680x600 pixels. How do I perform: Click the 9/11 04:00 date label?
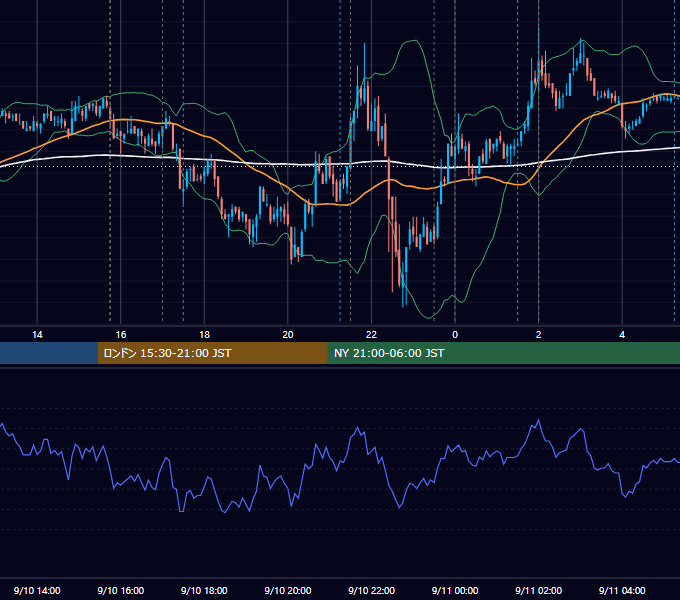tap(622, 590)
